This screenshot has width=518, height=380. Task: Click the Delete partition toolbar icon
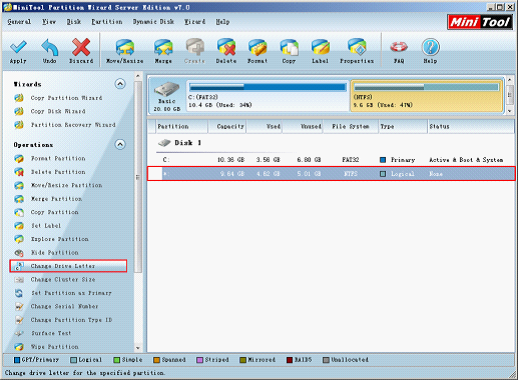[x=226, y=47]
